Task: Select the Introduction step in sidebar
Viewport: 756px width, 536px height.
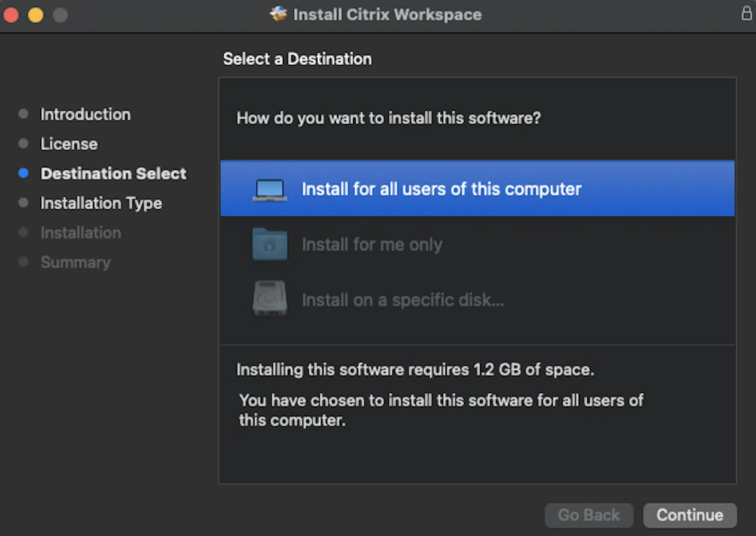Action: pos(85,114)
